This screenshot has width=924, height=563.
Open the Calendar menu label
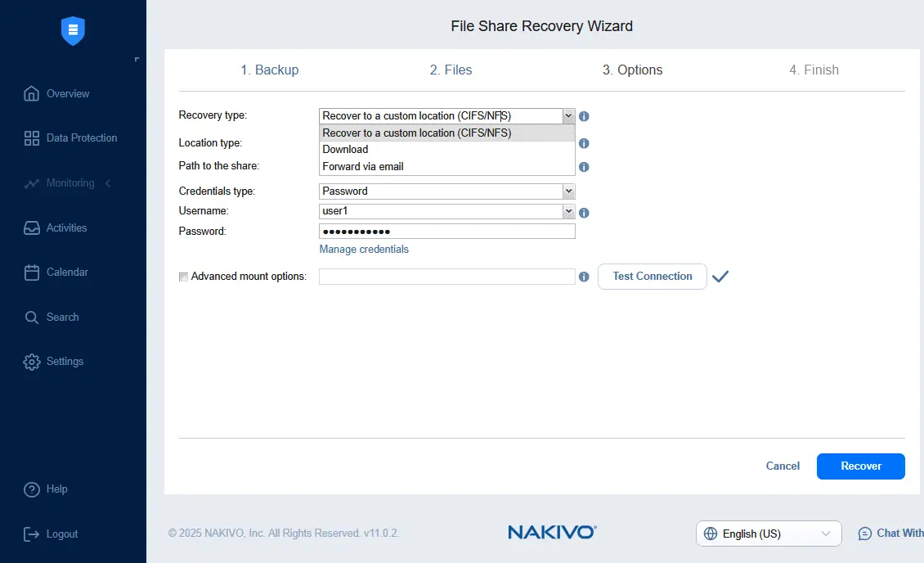point(67,272)
